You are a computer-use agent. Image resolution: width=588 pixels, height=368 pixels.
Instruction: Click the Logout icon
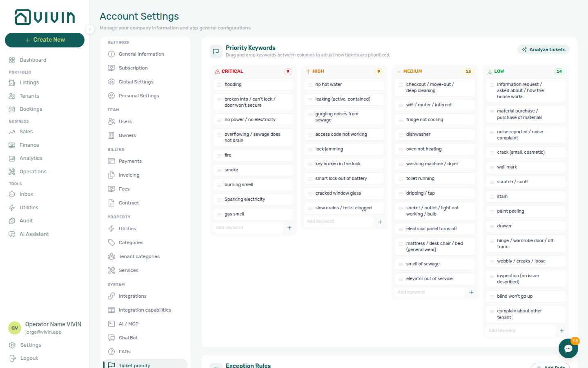[x=12, y=358]
